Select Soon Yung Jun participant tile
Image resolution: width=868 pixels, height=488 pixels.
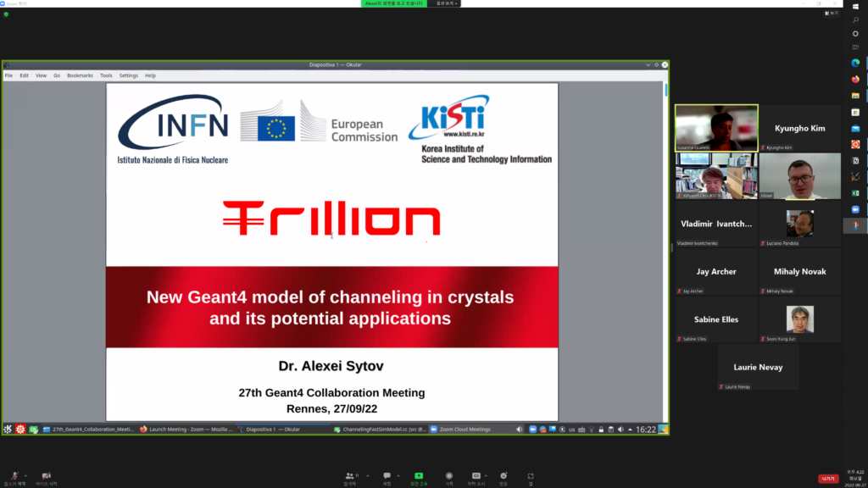[x=800, y=319]
